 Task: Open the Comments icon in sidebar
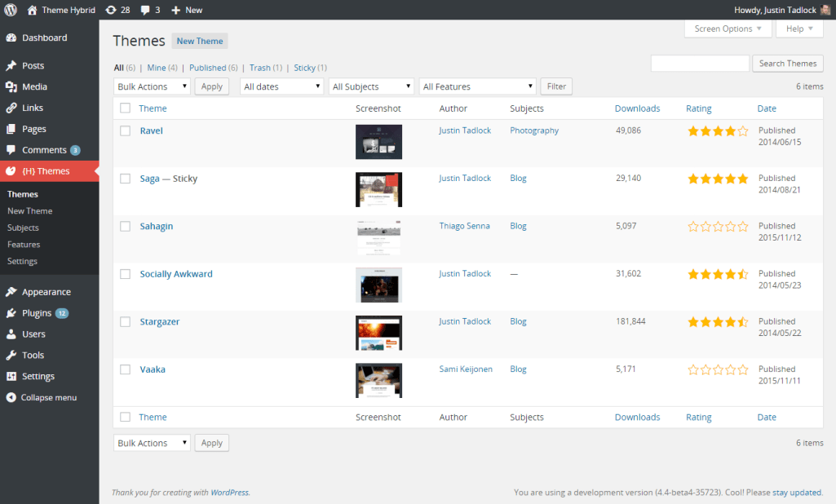(x=11, y=150)
